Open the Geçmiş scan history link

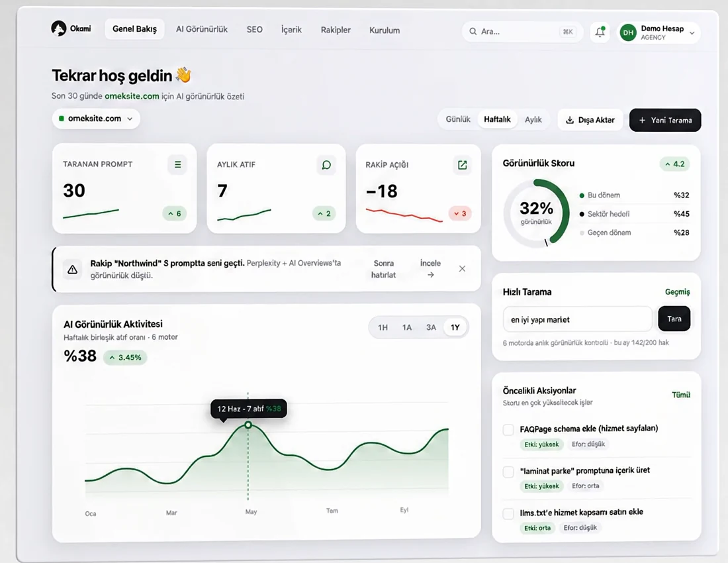click(678, 291)
